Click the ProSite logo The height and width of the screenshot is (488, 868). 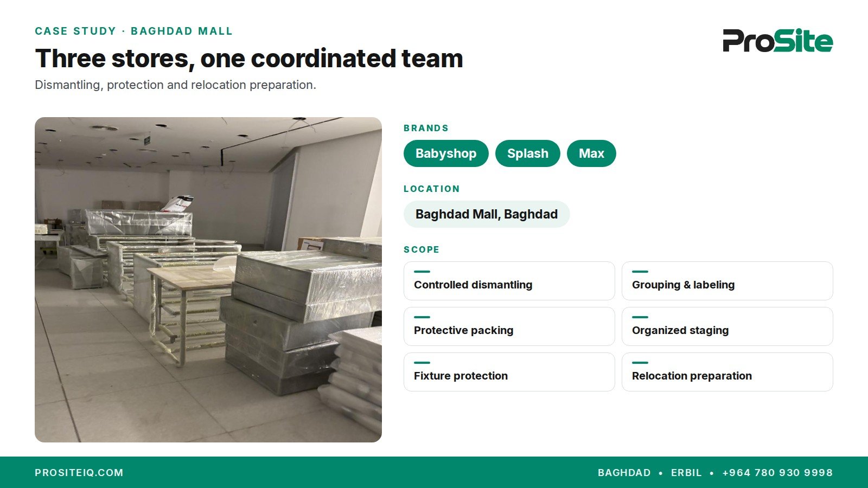pos(777,41)
